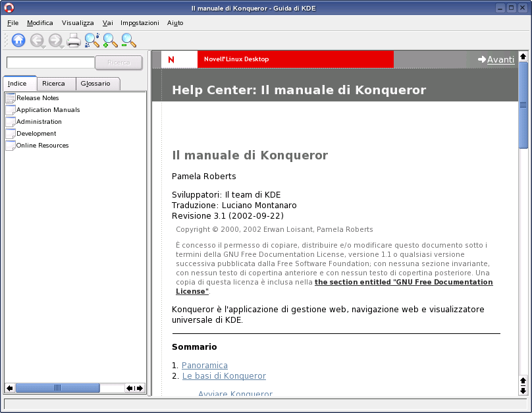
Task: Click the main toolbar drag handle
Action: click(x=6, y=40)
